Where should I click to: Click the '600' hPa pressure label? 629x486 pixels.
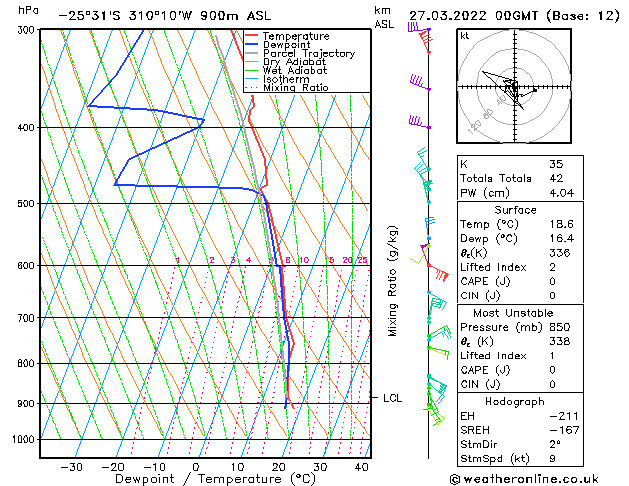click(x=28, y=265)
